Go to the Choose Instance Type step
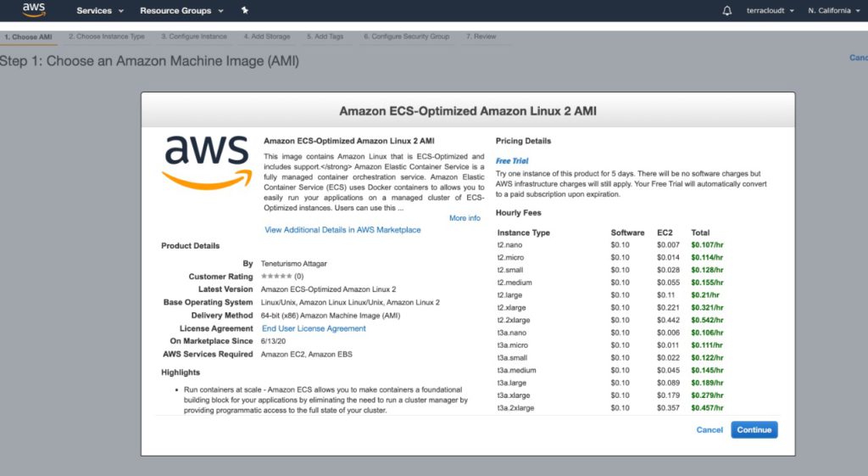Viewport: 868px width, 476px height. (x=107, y=37)
